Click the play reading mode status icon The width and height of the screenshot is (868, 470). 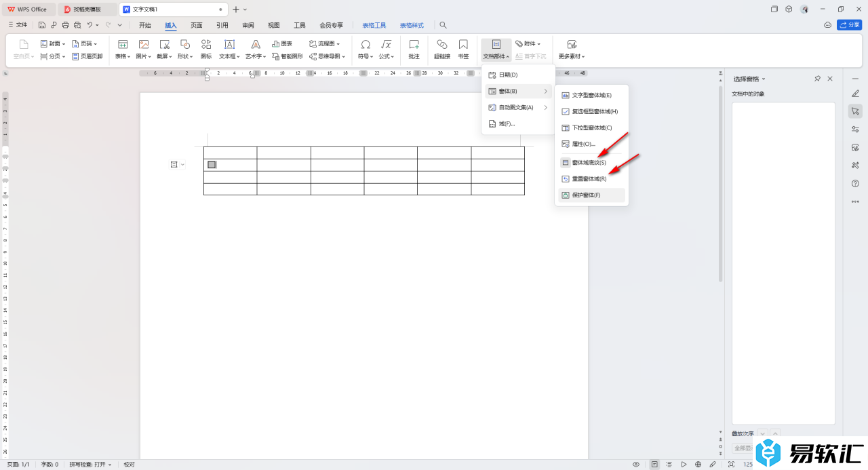tap(684, 465)
